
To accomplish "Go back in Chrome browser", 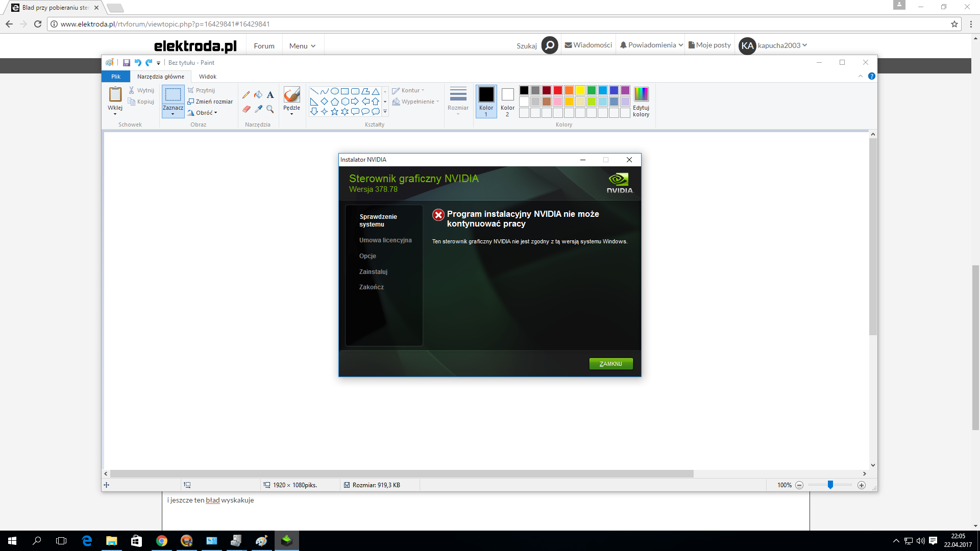I will click(9, 24).
